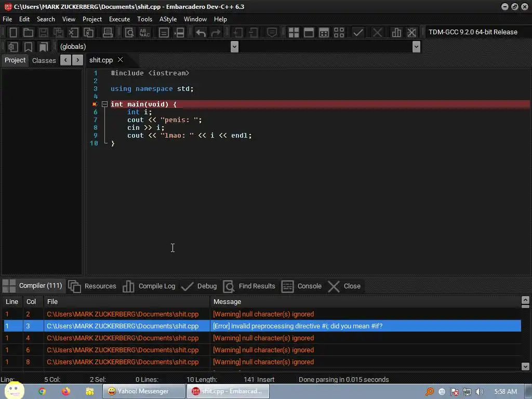Select the invalid preprocessing directive error row
532x399 pixels.
[262, 326]
